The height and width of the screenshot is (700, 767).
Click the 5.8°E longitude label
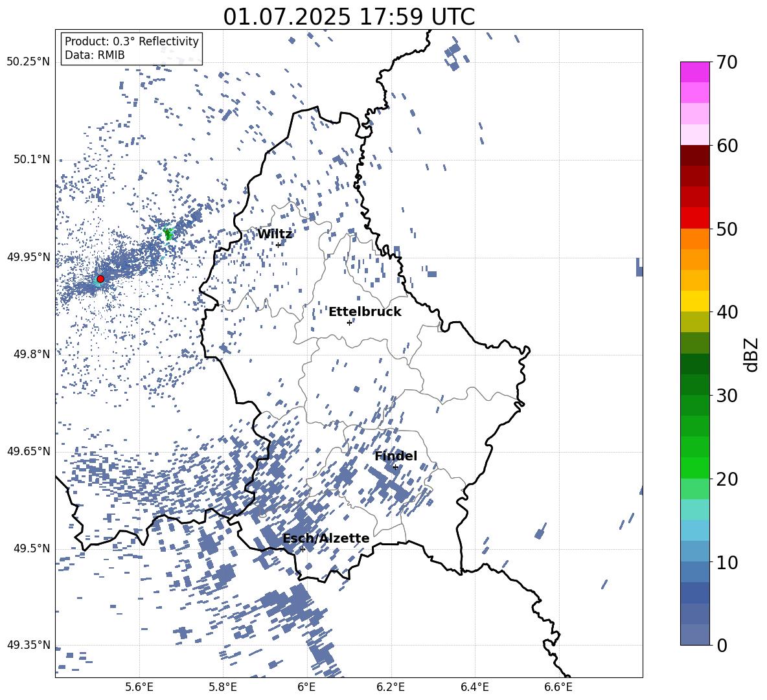coord(223,687)
